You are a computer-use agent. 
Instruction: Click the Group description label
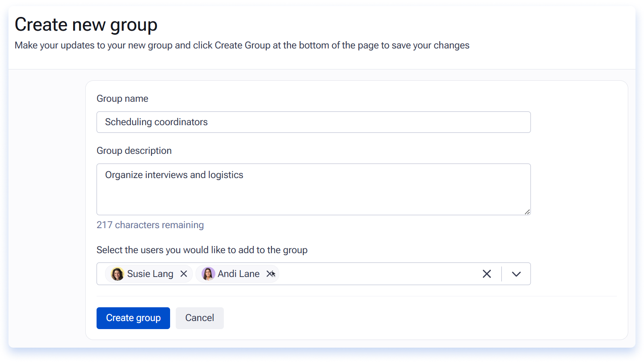coord(134,151)
